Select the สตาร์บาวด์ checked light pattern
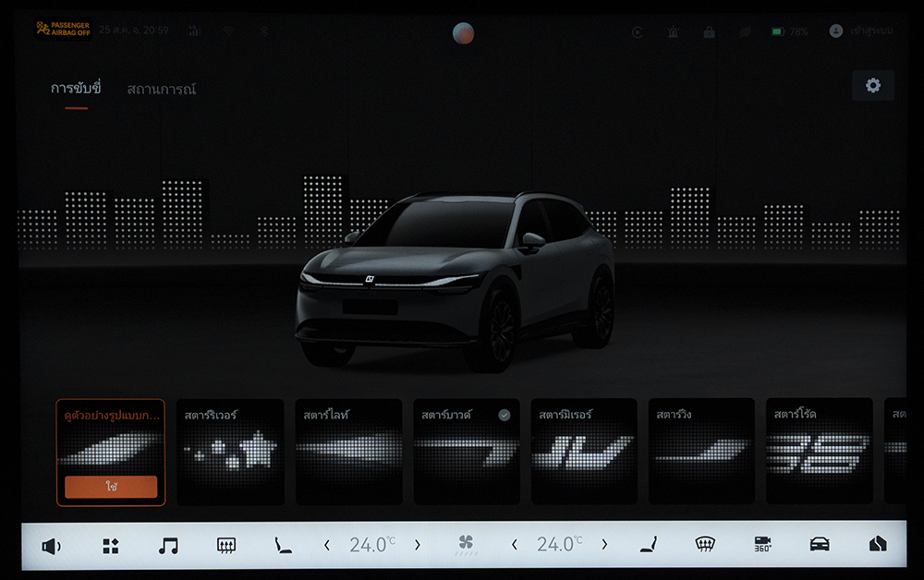The width and height of the screenshot is (924, 580). point(466,452)
